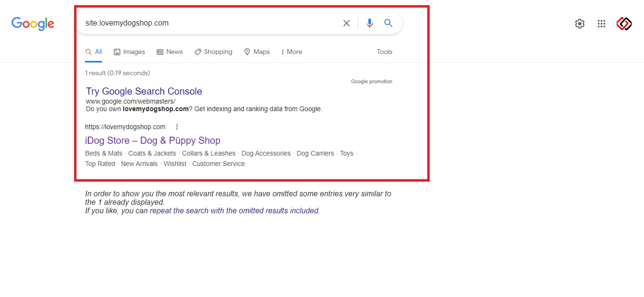The image size is (644, 297).
Task: Click the 1 result (0.19 seconds) text
Action: coord(118,73)
